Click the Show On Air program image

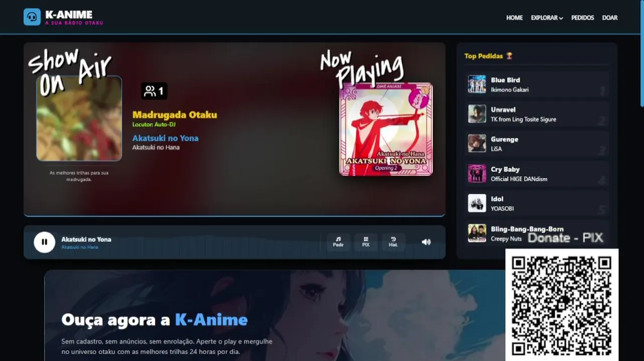79,118
